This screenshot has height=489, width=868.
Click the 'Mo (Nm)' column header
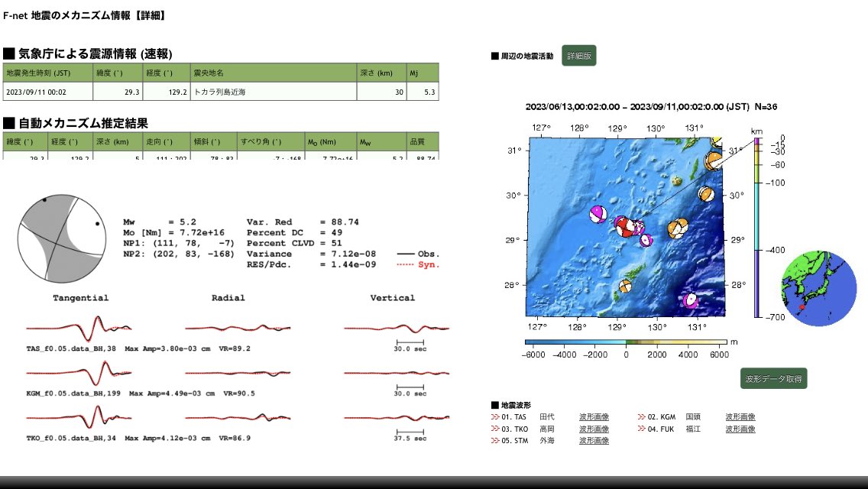pos(331,142)
